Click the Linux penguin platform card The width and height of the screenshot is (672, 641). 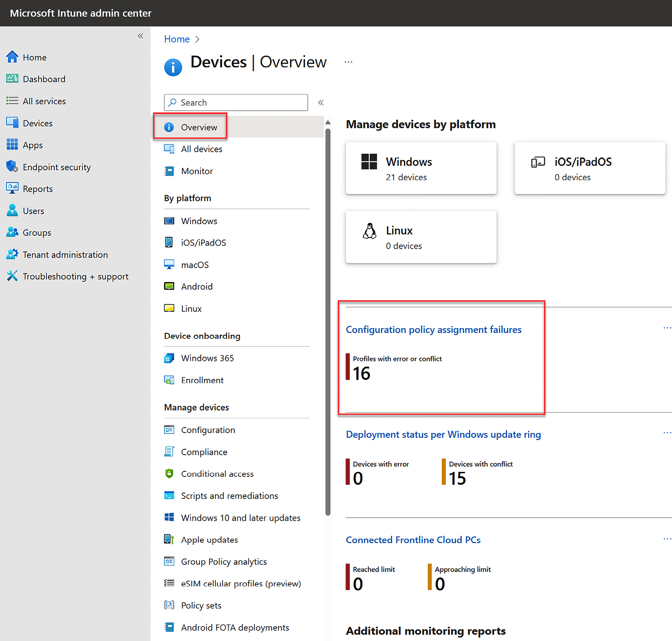(421, 237)
